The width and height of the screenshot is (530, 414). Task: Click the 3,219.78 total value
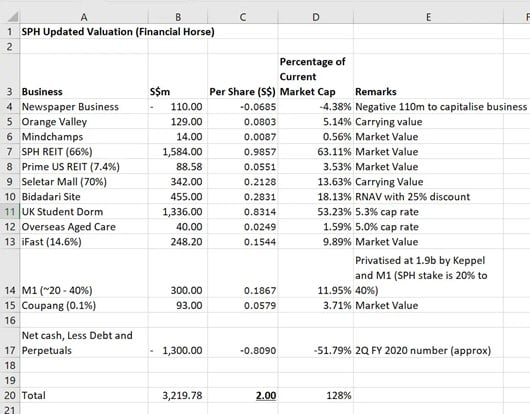point(183,395)
